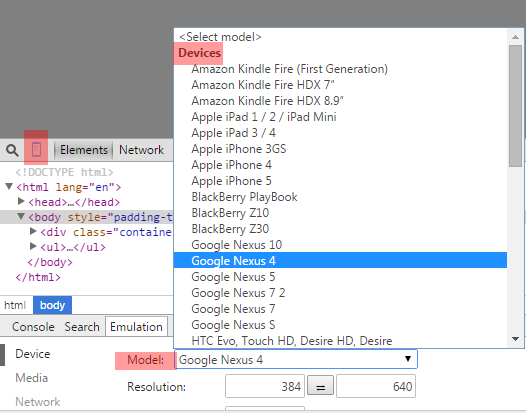Choose Amazon Kindle Fire (First Generation)
Image resolution: width=526 pixels, height=413 pixels.
(x=340, y=69)
